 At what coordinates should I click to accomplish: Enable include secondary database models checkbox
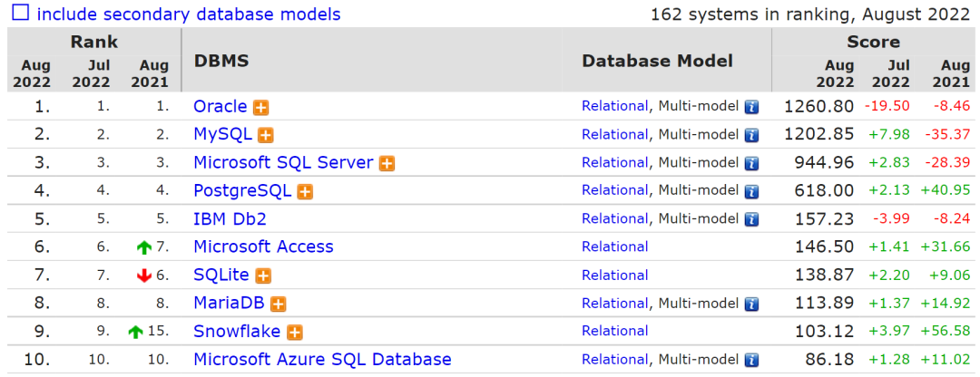20,14
